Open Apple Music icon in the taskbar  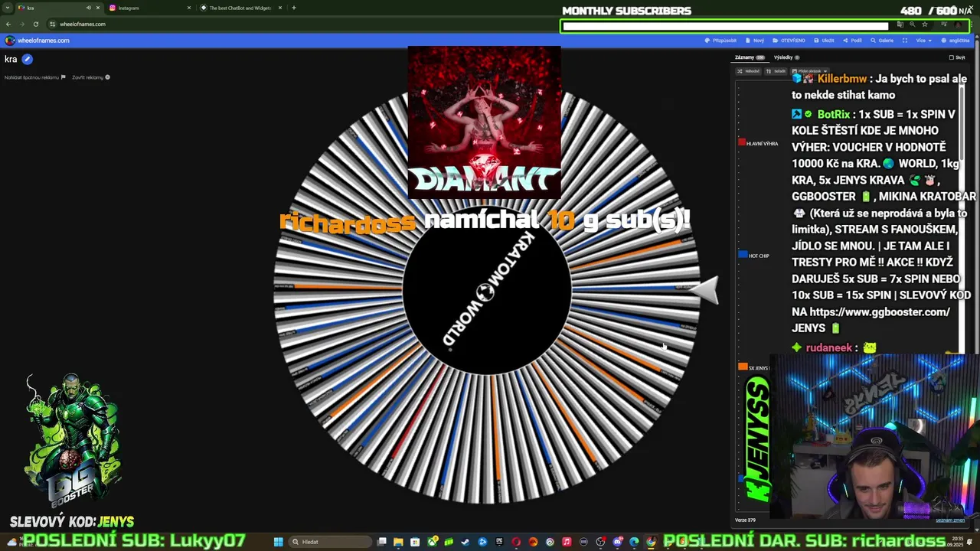click(567, 542)
